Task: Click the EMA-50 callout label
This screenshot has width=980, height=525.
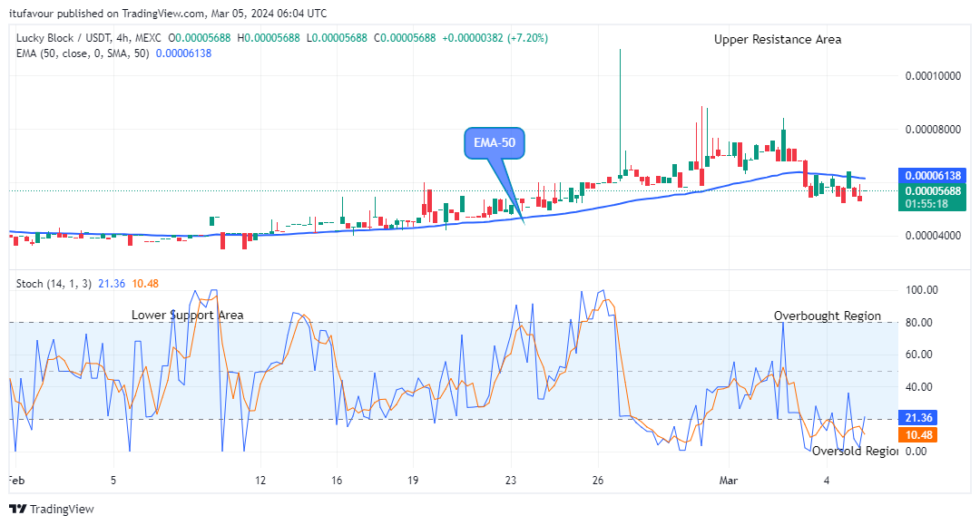Action: pos(495,143)
